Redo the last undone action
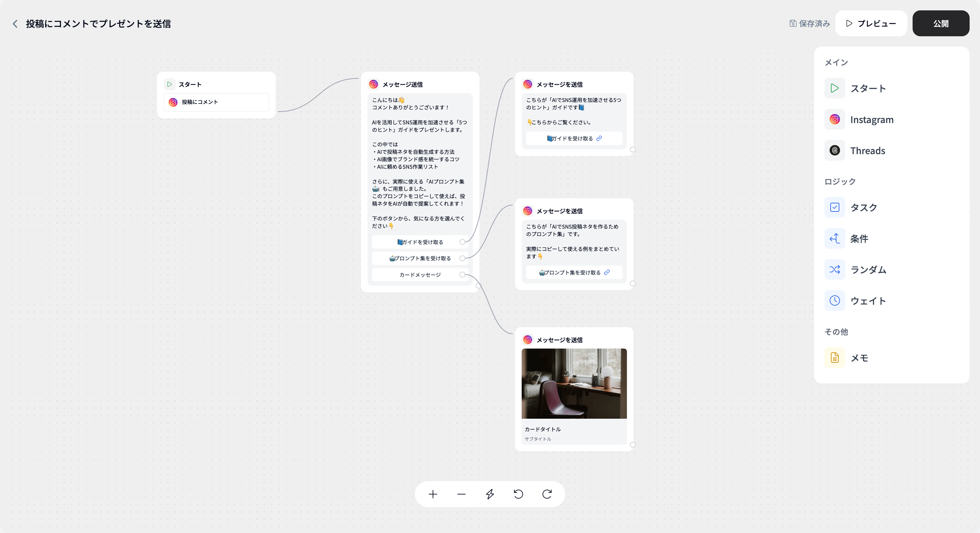The image size is (980, 533). pos(547,494)
